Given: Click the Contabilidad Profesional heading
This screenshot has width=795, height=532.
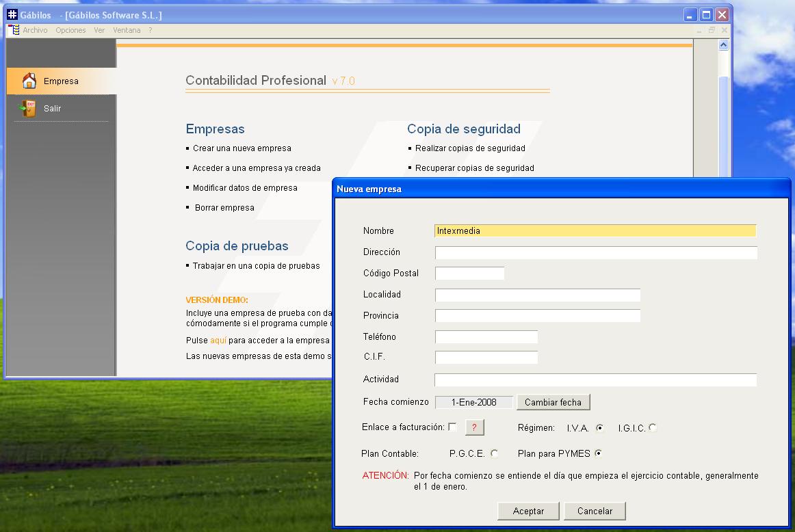Looking at the screenshot, I should [256, 81].
